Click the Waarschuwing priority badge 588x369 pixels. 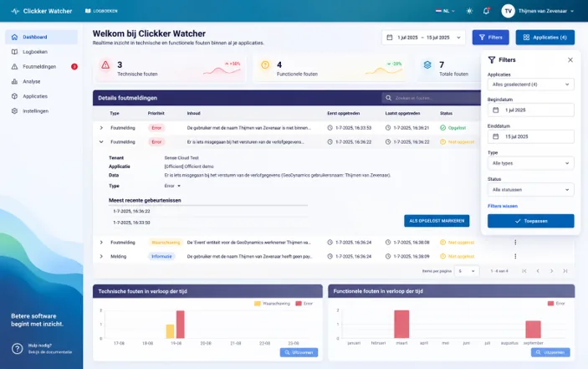tap(166, 243)
